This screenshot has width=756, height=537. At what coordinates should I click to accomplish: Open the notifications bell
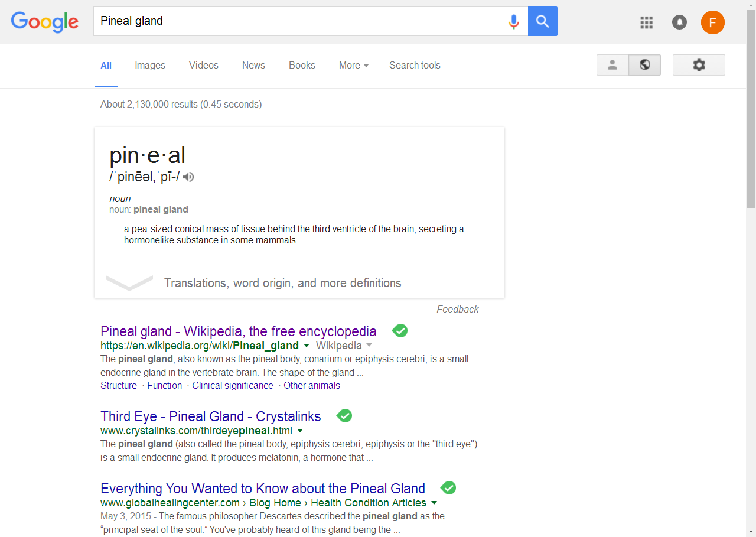680,22
